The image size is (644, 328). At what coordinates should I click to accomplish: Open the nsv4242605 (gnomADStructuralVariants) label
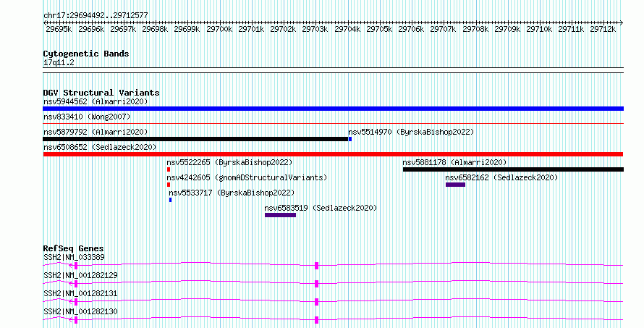coord(247,177)
